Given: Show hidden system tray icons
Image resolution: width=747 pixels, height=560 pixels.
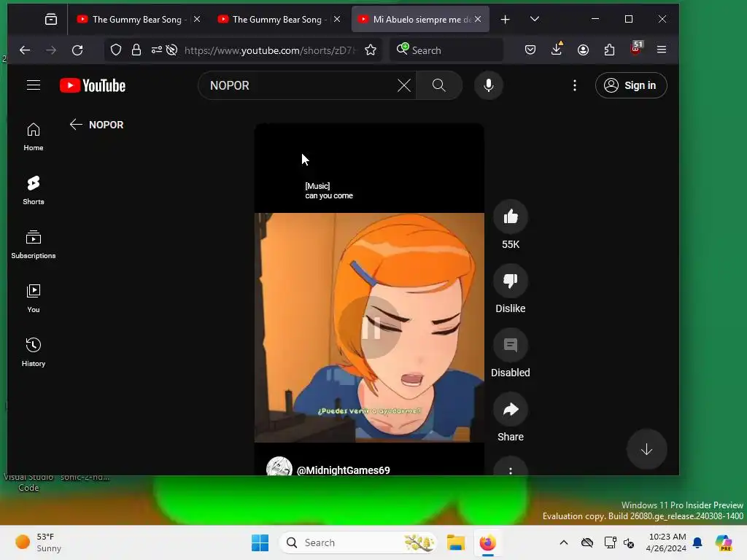Looking at the screenshot, I should (x=564, y=542).
